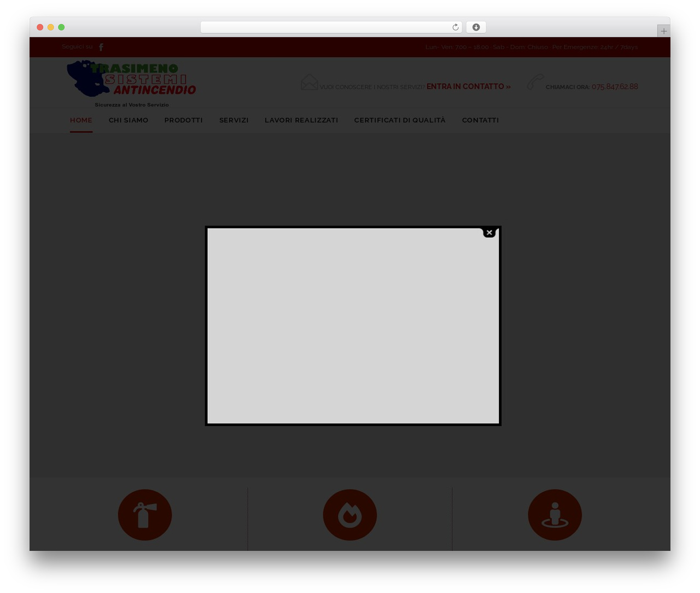Screen dimensions: 700x593
Task: Open a new tab with plus button
Action: coord(663,31)
